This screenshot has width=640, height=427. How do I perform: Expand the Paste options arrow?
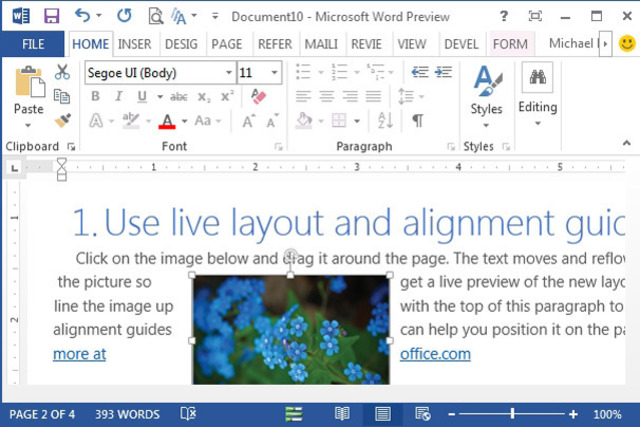tap(28, 125)
